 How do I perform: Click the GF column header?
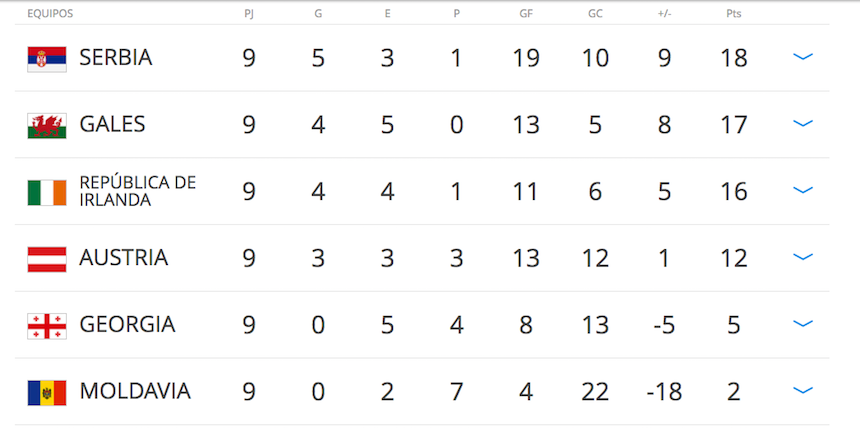click(x=527, y=14)
